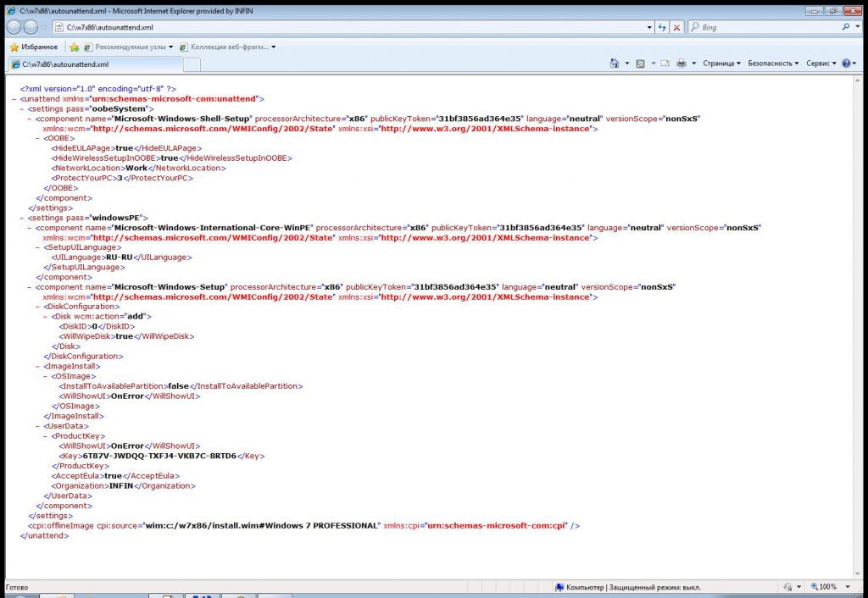The image size is (868, 598).
Task: Collapse the root unattend node
Action: click(14, 99)
